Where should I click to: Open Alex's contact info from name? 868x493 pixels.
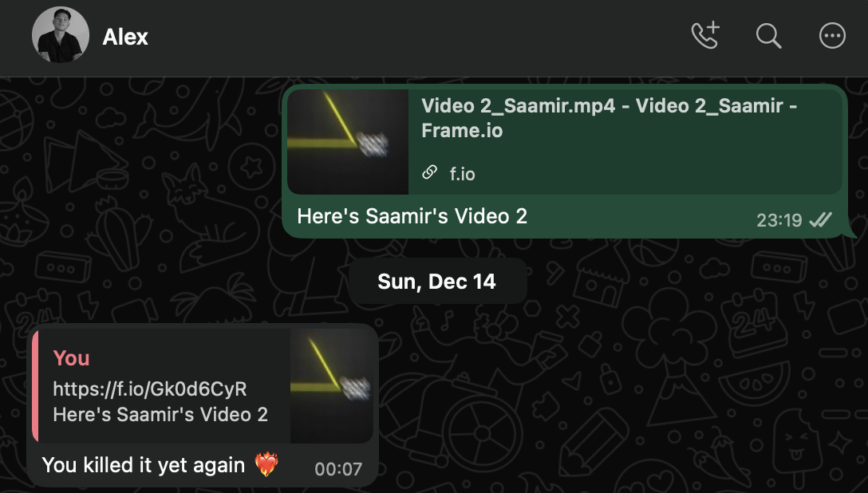pyautogui.click(x=125, y=37)
